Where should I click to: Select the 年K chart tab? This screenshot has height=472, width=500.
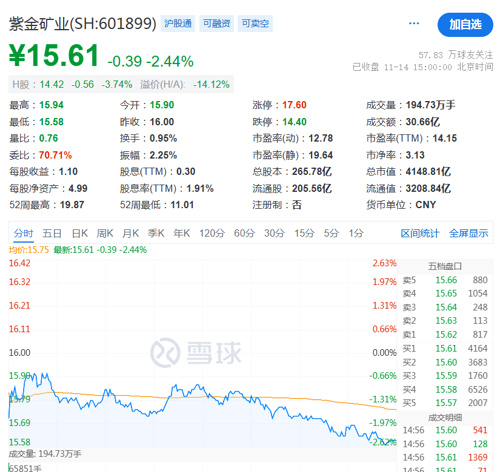click(182, 233)
